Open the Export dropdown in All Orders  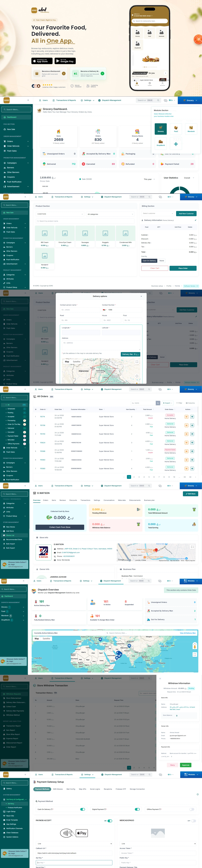coord(168,403)
